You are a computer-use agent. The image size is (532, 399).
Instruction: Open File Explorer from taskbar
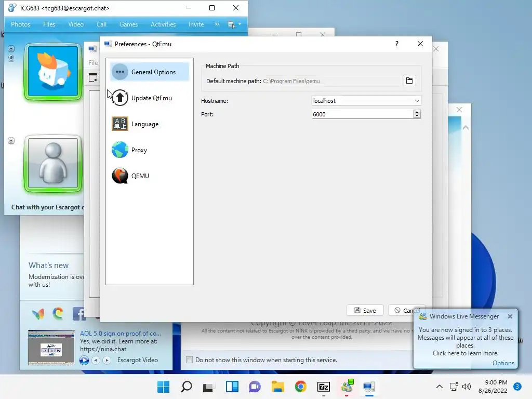point(277,387)
